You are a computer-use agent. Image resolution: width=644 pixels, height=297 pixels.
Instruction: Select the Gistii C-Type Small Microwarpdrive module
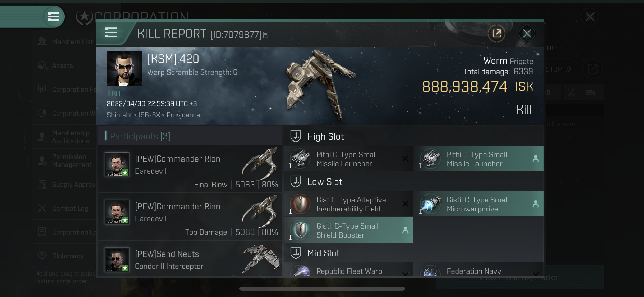479,204
